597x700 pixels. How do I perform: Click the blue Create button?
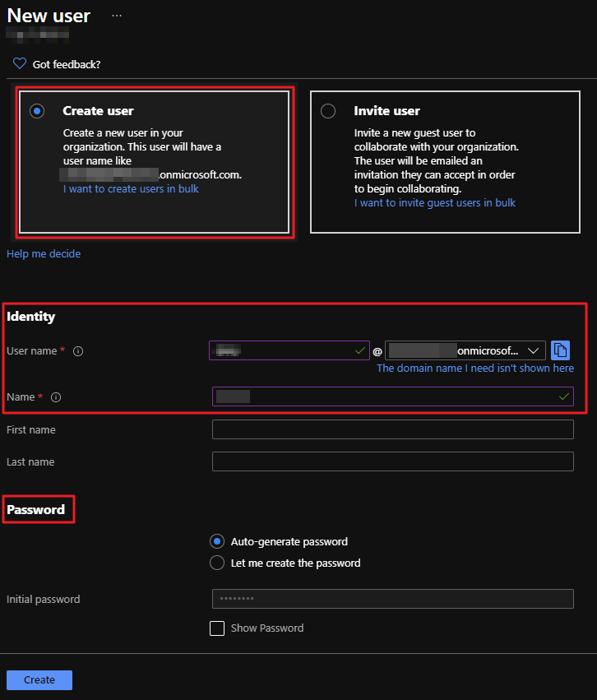[39, 680]
